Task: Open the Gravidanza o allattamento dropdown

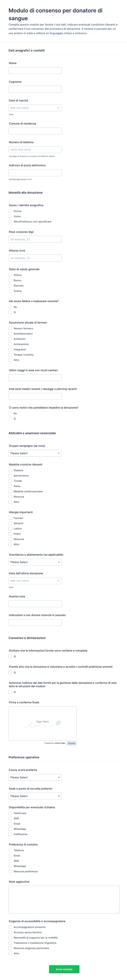Action: coord(35,562)
